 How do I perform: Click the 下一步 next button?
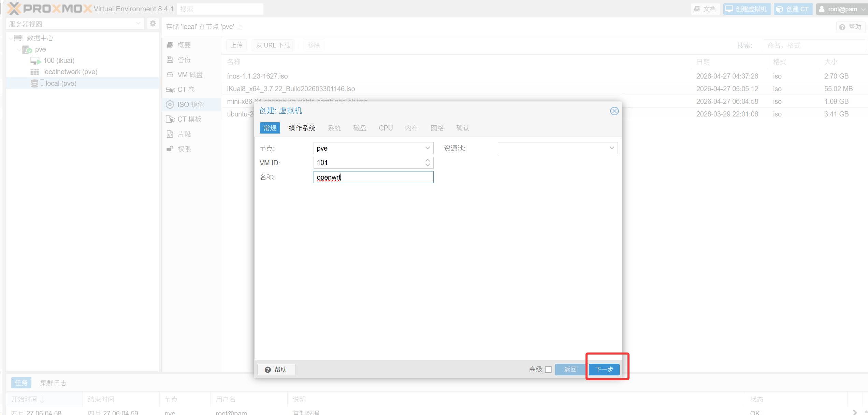(604, 370)
